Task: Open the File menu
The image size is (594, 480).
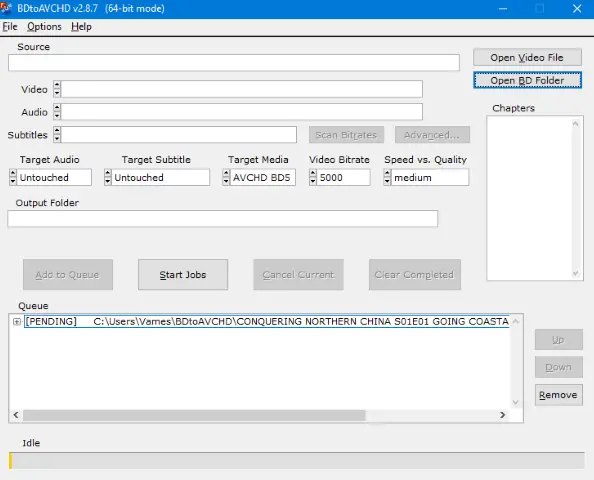Action: pyautogui.click(x=10, y=27)
